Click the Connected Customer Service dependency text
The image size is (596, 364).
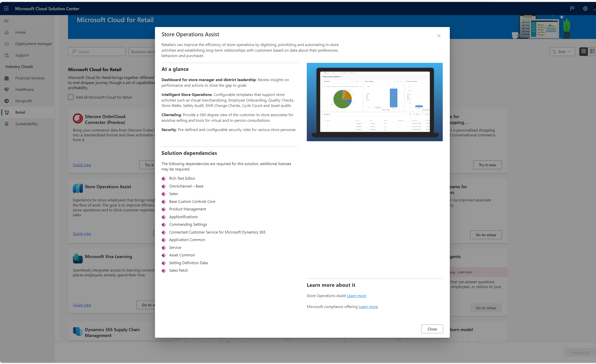click(x=217, y=232)
